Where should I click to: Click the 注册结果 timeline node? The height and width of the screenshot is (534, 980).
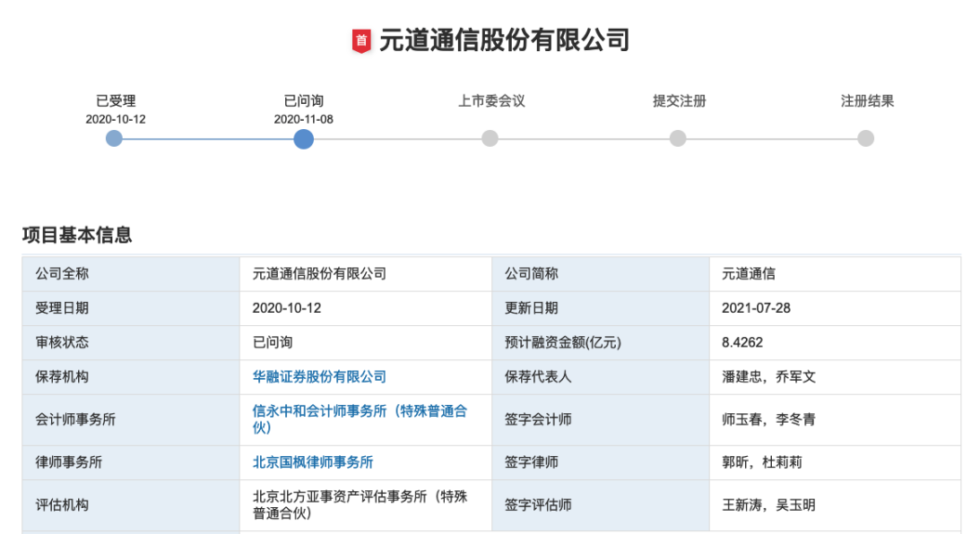pyautogui.click(x=866, y=138)
